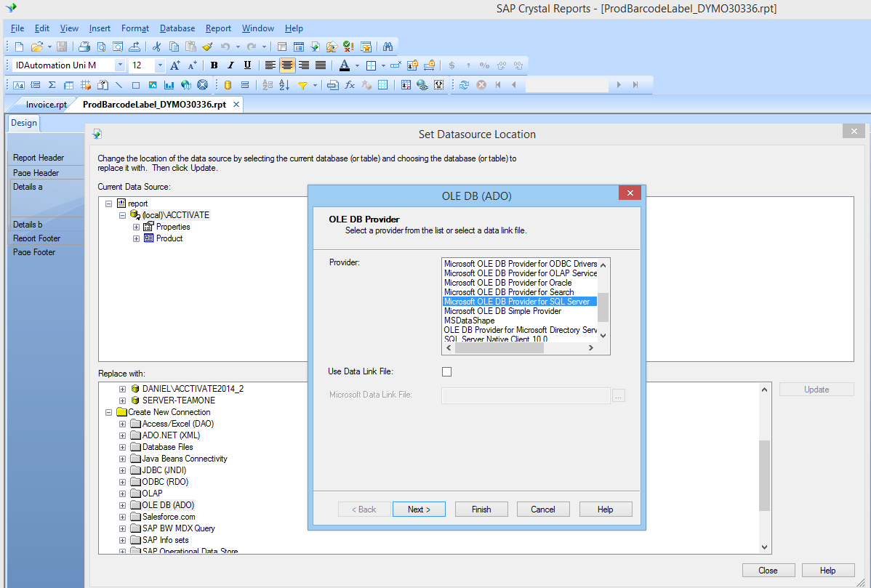
Task: Click the Find binoculars icon
Action: click(x=388, y=47)
